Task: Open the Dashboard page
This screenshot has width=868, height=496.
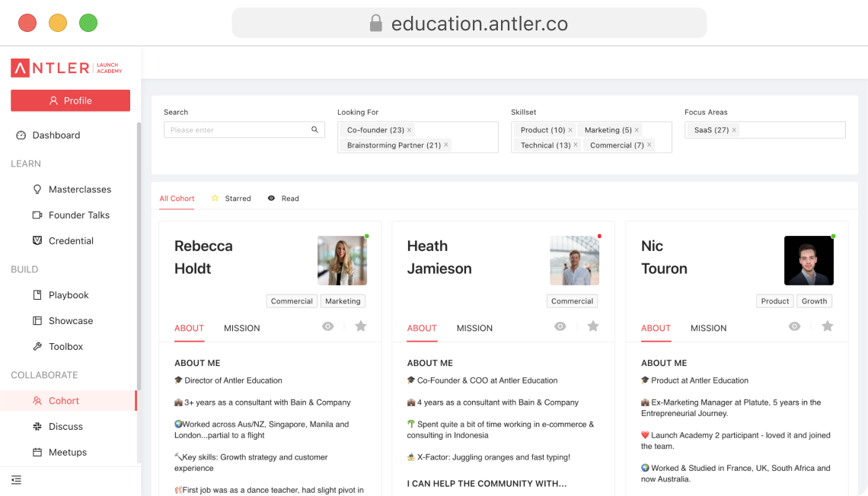Action: pyautogui.click(x=48, y=135)
